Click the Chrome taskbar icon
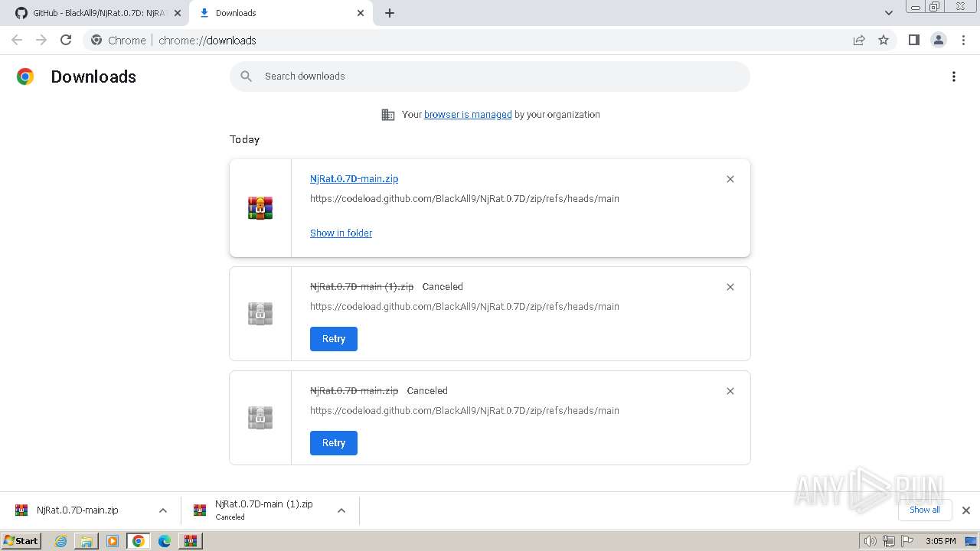 139,541
